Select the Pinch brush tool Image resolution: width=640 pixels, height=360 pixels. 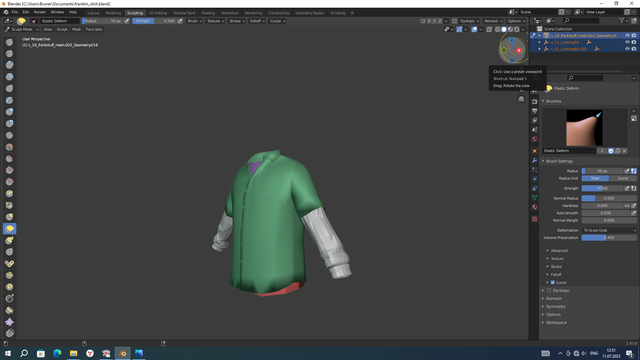click(x=9, y=205)
